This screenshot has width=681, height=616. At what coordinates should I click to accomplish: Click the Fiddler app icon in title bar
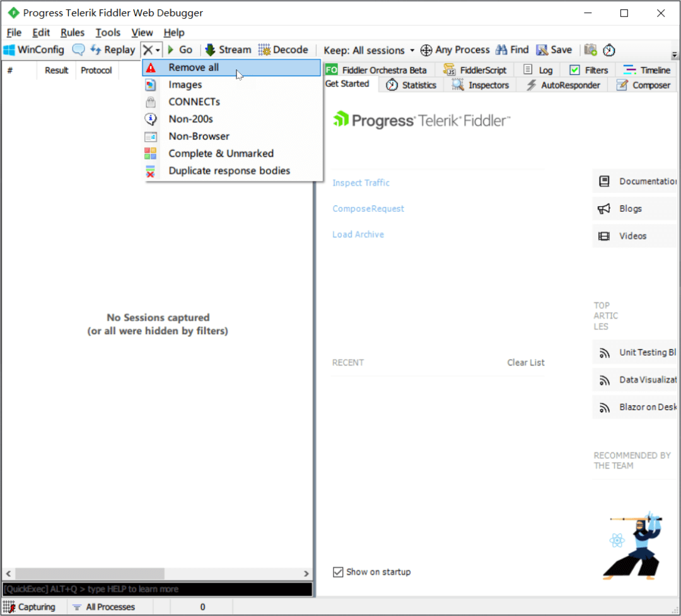click(x=13, y=13)
